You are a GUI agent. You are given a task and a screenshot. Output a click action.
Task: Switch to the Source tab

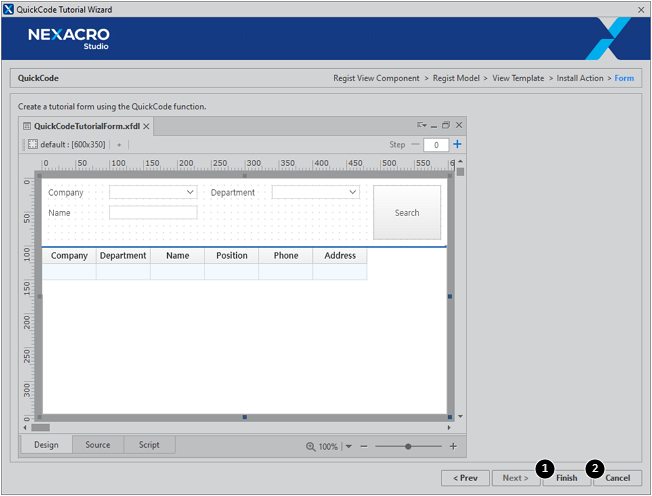coord(98,445)
